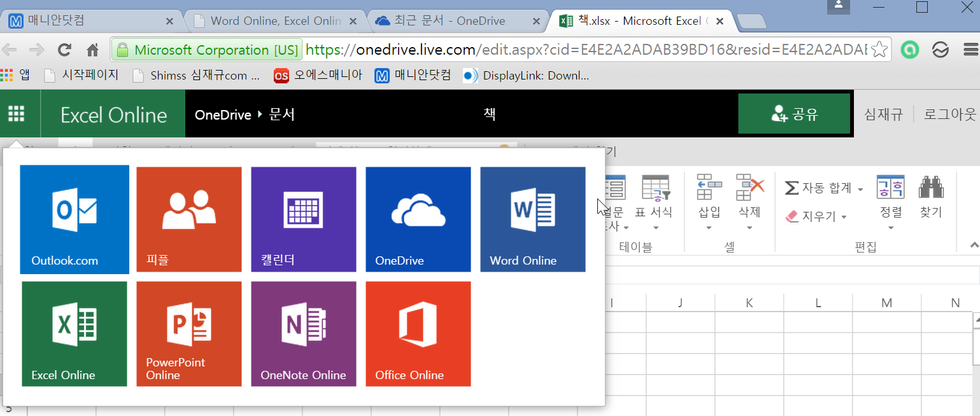
Task: Open the app launcher grid icon
Action: pyautogui.click(x=17, y=114)
